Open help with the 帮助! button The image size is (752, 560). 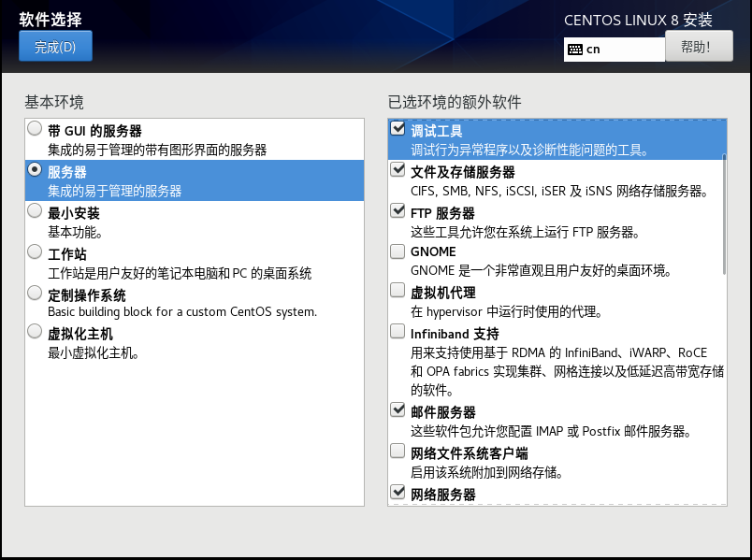(699, 46)
